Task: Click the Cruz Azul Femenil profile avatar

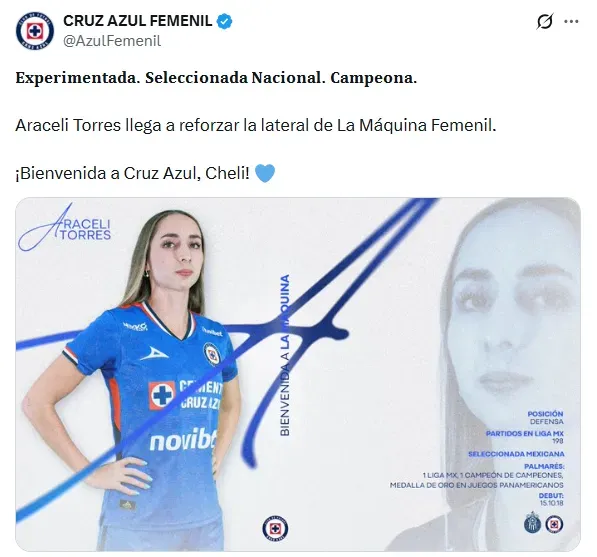Action: [35, 31]
